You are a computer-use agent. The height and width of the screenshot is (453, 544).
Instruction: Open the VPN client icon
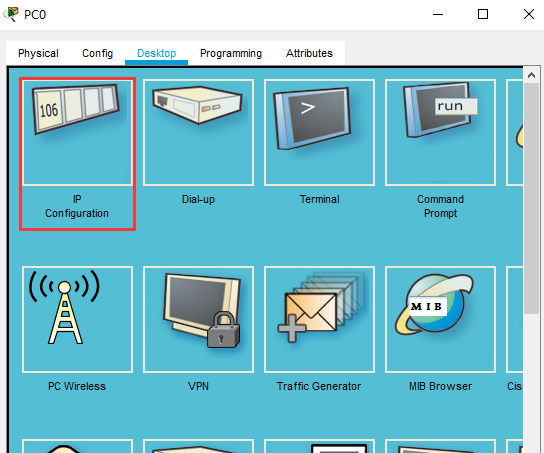[x=198, y=319]
